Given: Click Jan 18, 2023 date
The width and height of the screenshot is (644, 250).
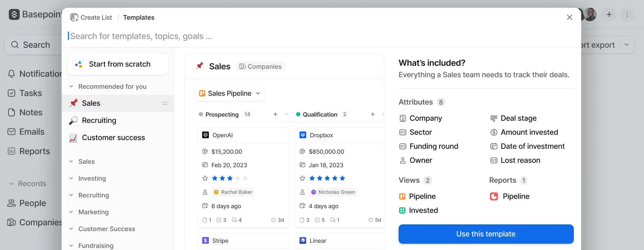Looking at the screenshot, I should (x=326, y=165).
